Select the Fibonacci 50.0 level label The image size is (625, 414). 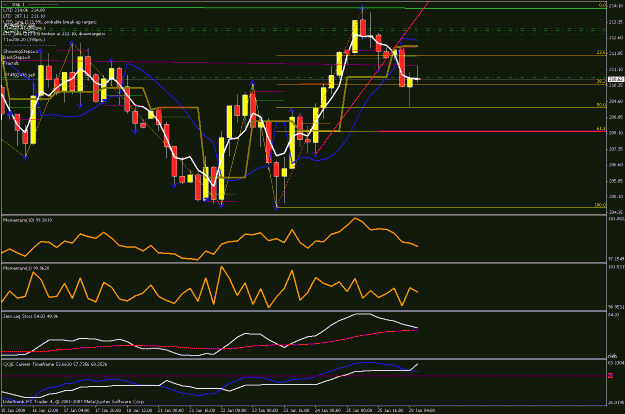(x=601, y=105)
